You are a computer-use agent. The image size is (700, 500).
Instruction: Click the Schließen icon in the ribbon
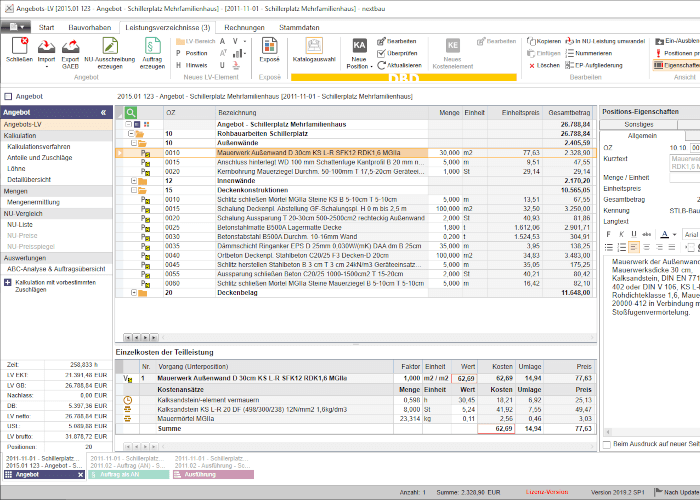click(20, 46)
